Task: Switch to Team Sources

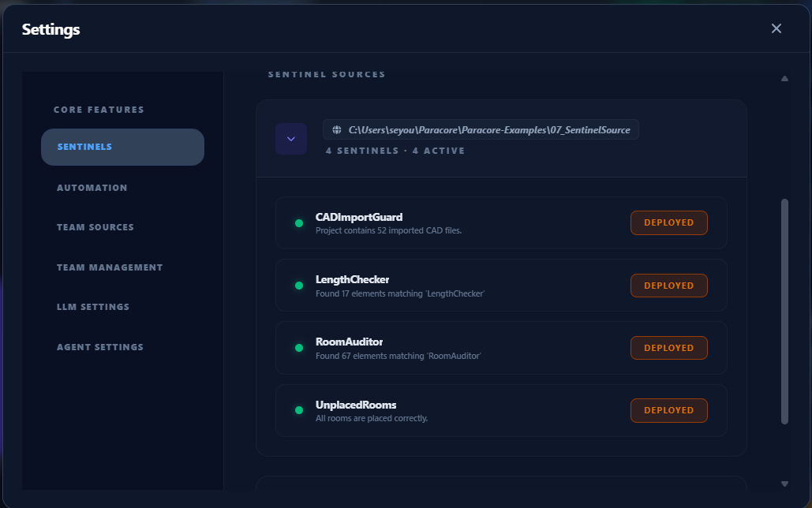Action: click(x=95, y=227)
